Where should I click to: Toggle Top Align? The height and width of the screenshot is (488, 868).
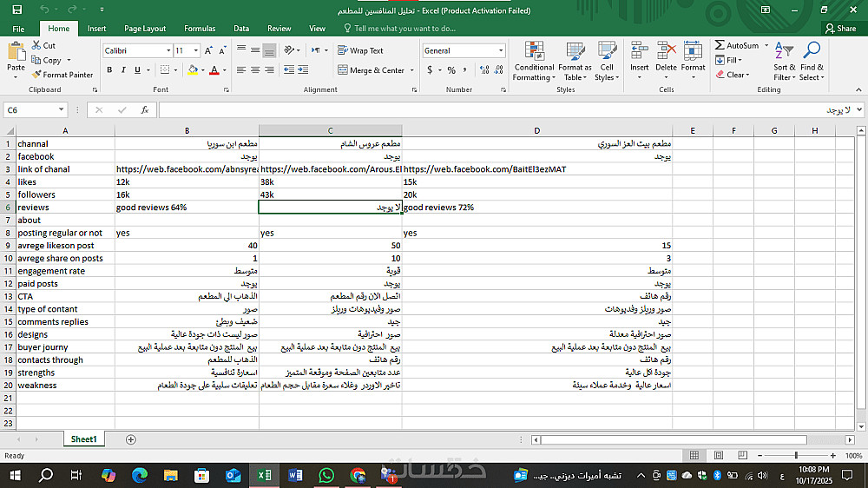(240, 50)
